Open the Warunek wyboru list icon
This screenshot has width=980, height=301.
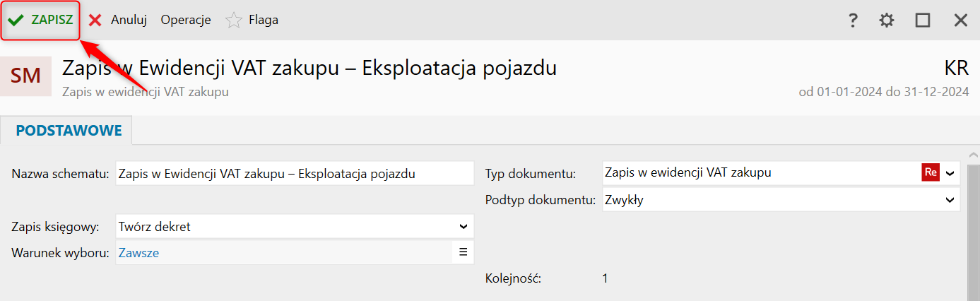[x=463, y=252]
